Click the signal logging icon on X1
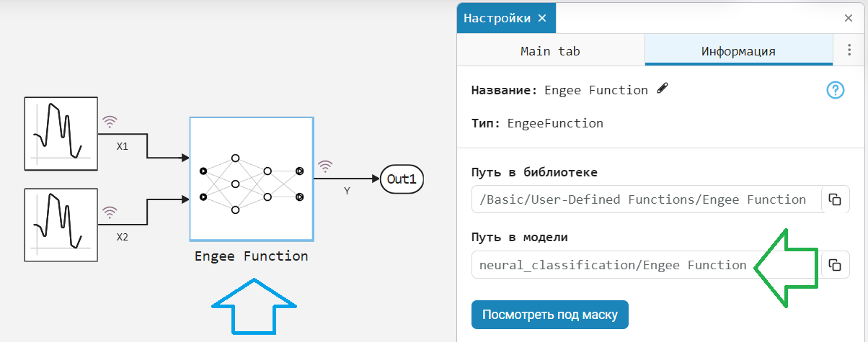The height and width of the screenshot is (342, 868). click(110, 122)
